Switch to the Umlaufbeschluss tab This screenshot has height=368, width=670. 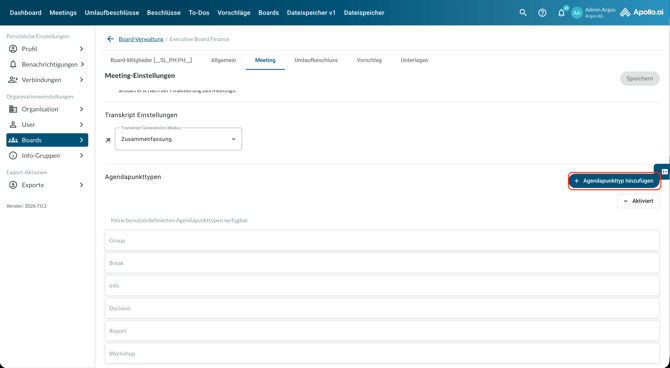tap(316, 60)
